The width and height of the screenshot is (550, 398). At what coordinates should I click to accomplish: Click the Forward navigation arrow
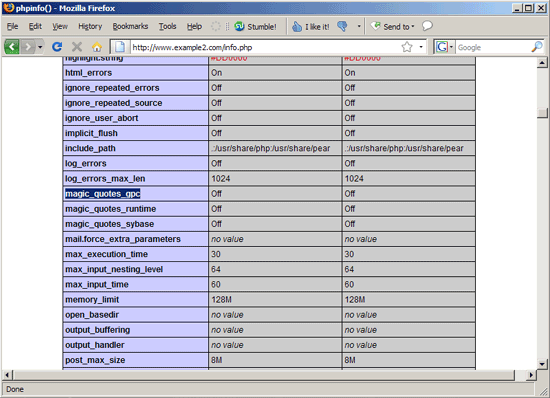pos(28,47)
